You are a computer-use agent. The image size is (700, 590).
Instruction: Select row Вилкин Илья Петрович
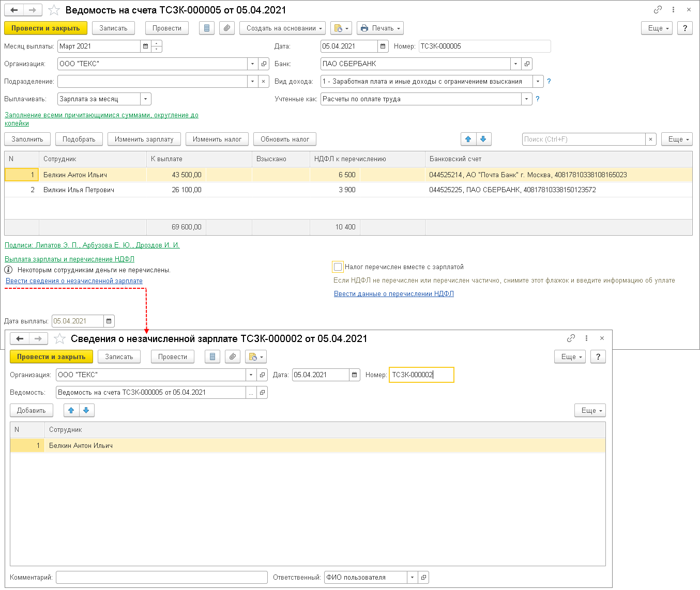pos(348,190)
